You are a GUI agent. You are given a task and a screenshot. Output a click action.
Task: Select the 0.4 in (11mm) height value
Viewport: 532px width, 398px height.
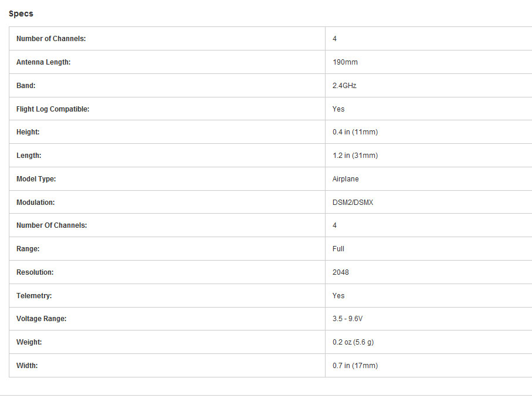(355, 132)
